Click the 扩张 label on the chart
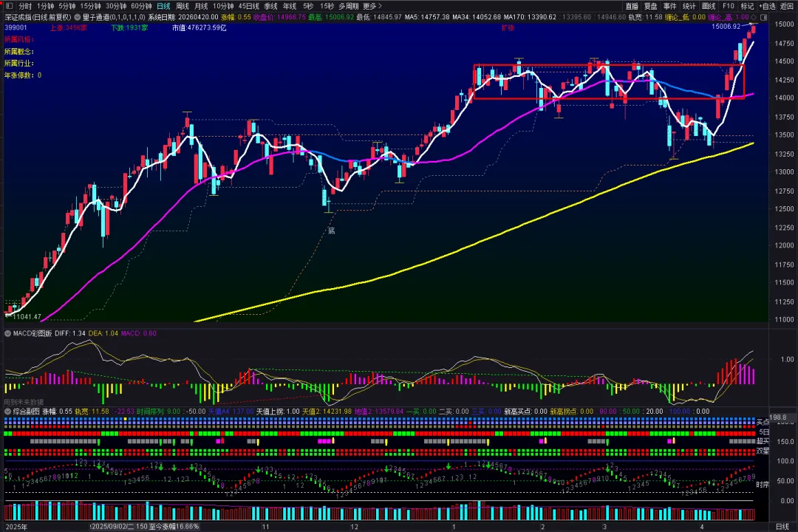Viewport: 798px width, 532px height. pyautogui.click(x=508, y=28)
